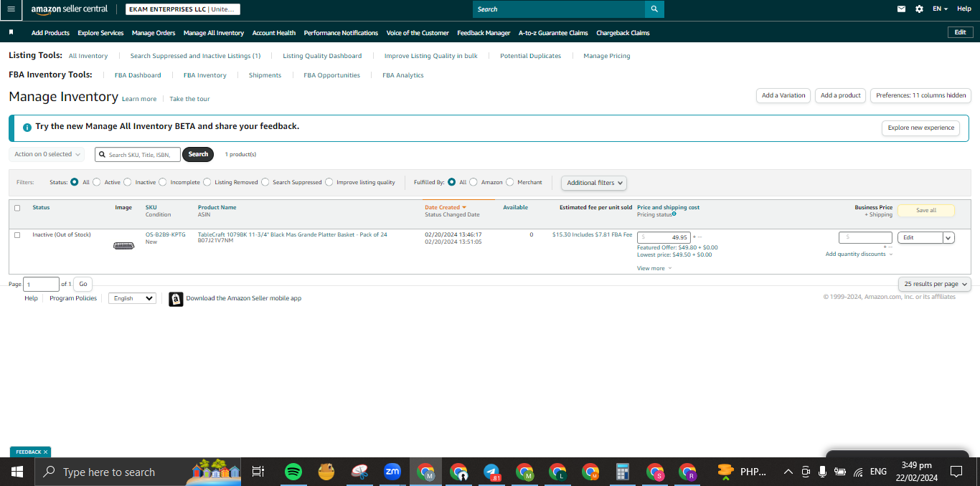The height and width of the screenshot is (486, 980).
Task: Click Explore new experience button
Action: [921, 128]
